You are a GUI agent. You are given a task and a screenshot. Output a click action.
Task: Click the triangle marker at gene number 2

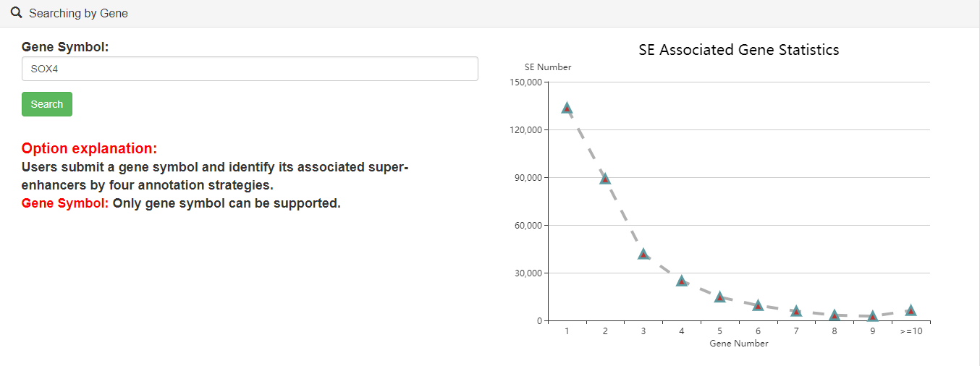[605, 179]
